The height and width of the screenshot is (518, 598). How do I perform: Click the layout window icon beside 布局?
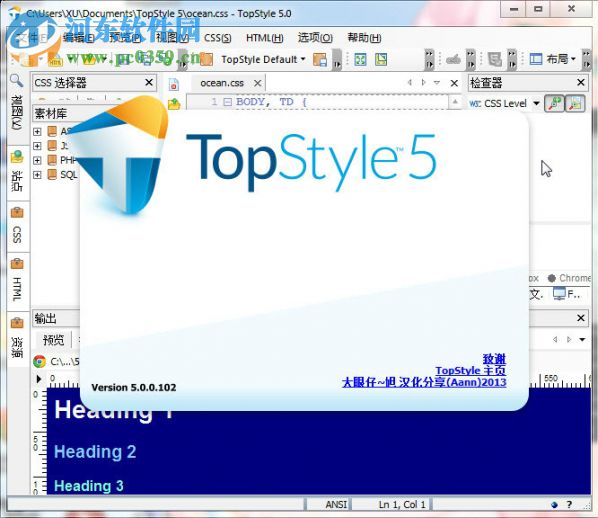point(536,59)
